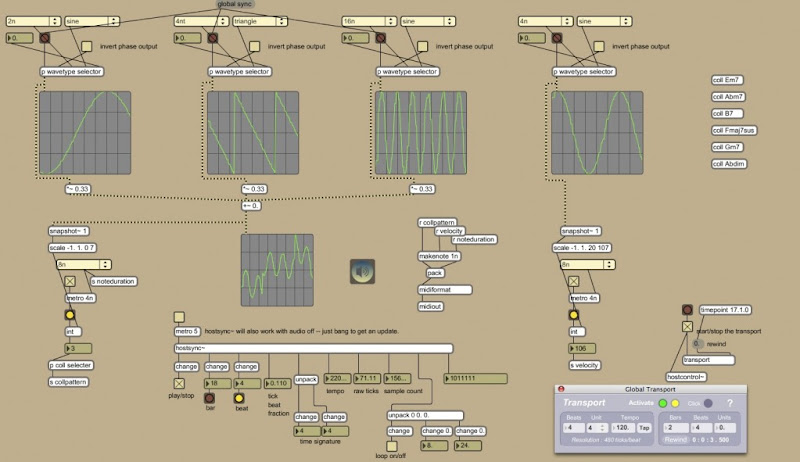Toggle invert phase output for the 16n oscillator

tap(422, 46)
